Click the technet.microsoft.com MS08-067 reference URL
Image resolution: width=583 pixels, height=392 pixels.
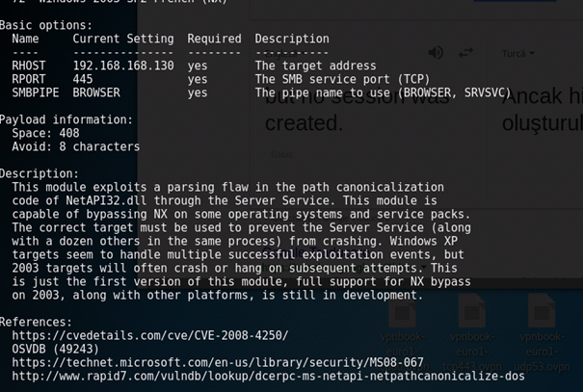218,363
